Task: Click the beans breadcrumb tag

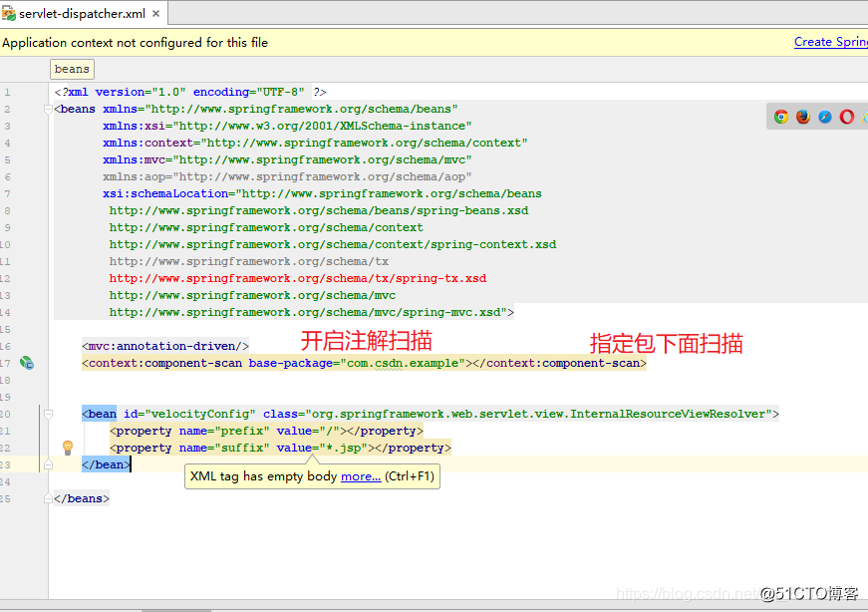Action: pyautogui.click(x=72, y=69)
